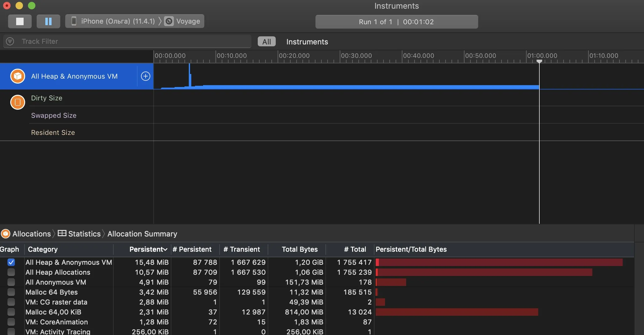Click the Allocations breadcrumb icon

[6, 234]
